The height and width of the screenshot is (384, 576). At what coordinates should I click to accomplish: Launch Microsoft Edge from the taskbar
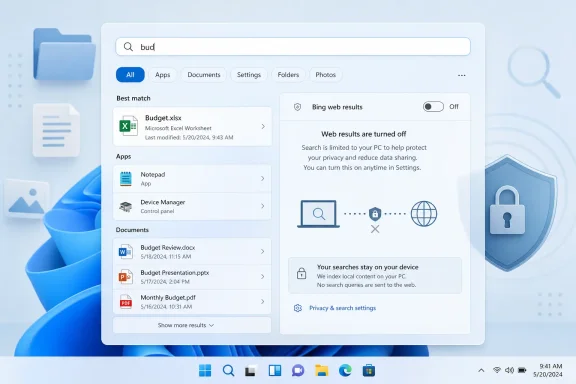tap(345, 370)
